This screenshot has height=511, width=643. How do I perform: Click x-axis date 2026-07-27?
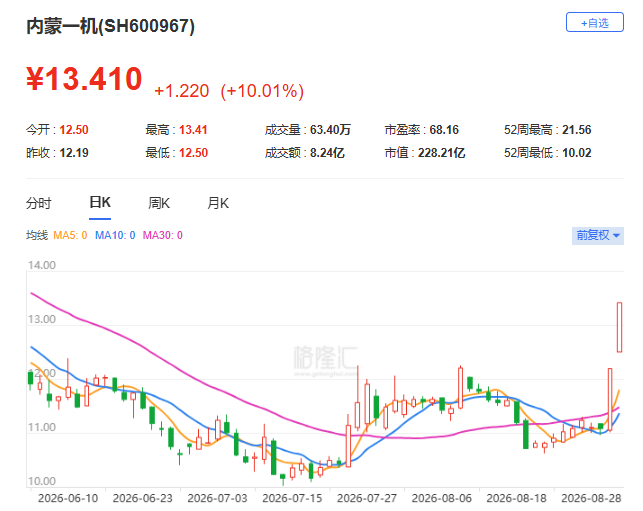tap(367, 498)
